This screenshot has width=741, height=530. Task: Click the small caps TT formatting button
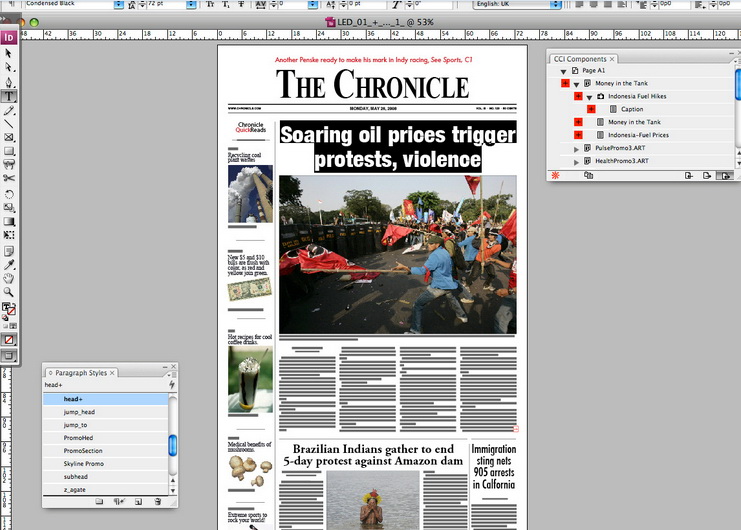210,4
